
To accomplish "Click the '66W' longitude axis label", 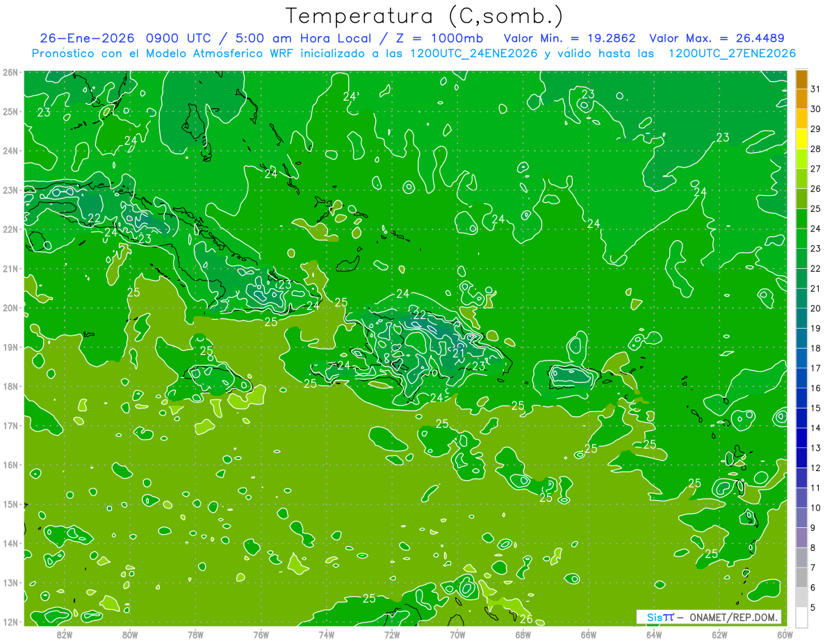I will [588, 634].
